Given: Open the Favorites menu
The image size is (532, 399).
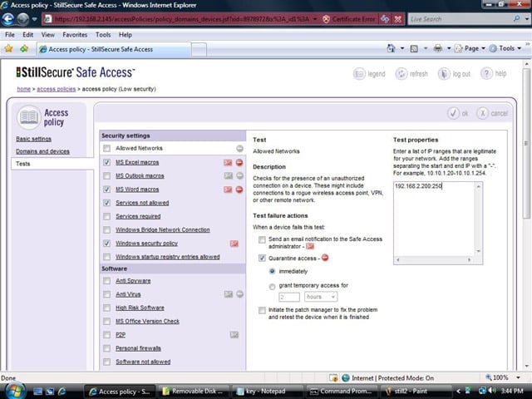Looking at the screenshot, I should pos(75,35).
